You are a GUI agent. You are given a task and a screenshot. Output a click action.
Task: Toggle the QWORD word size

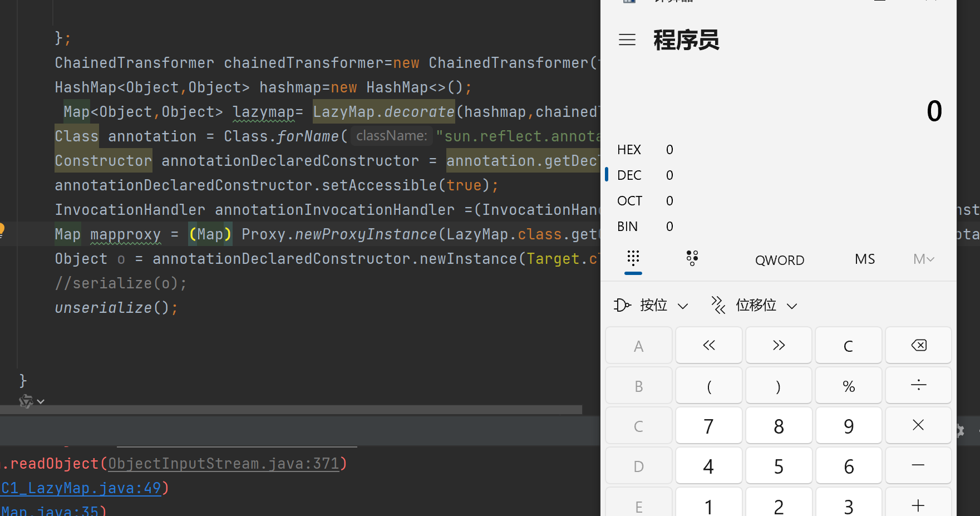pos(780,260)
